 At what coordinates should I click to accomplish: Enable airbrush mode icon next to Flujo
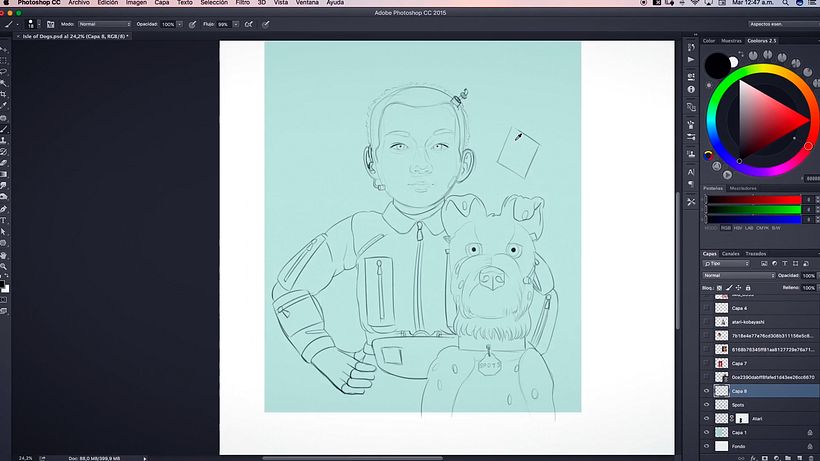tap(248, 24)
